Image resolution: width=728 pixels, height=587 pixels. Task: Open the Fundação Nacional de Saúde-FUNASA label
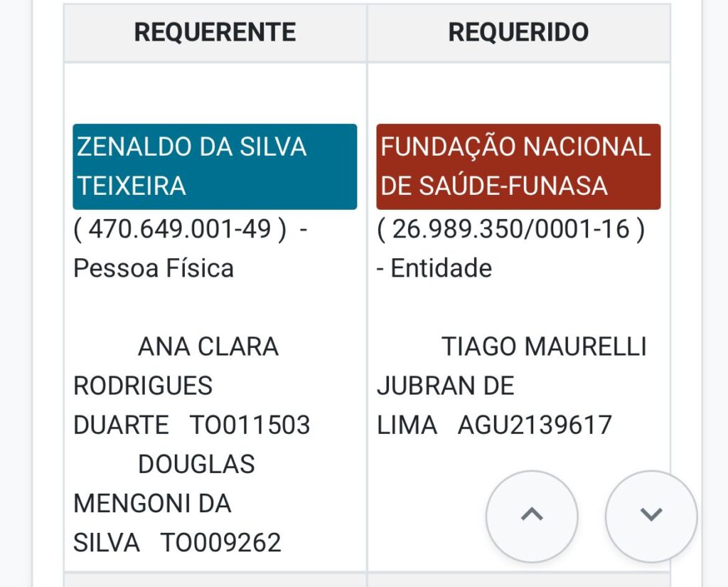pyautogui.click(x=518, y=166)
